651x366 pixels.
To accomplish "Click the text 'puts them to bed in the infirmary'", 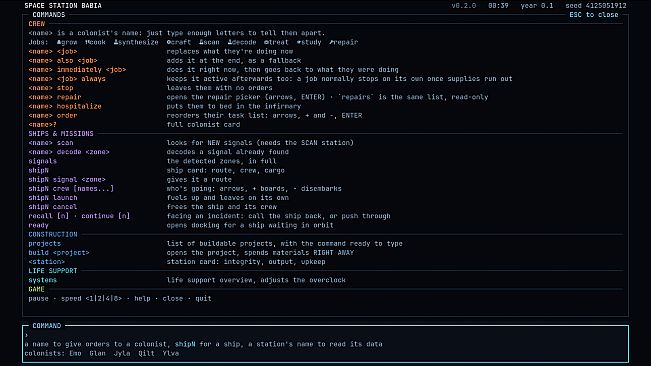I will pos(234,106).
